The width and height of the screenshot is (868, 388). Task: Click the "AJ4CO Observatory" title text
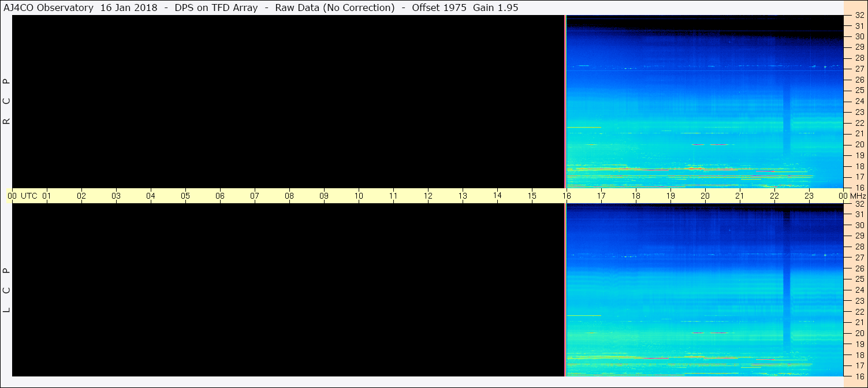[49, 8]
